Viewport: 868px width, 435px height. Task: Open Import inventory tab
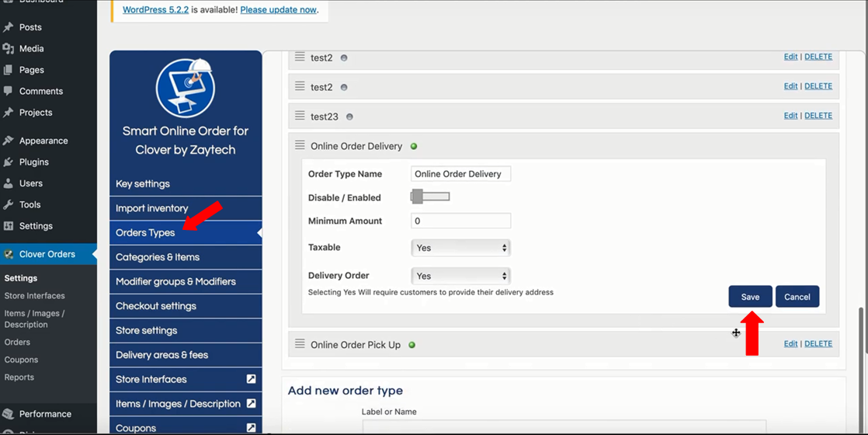(186, 208)
